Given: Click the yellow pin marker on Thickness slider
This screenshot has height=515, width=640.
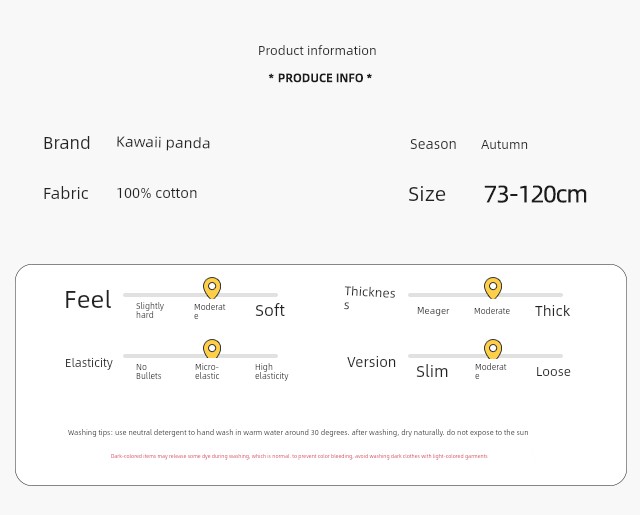Looking at the screenshot, I should coord(493,288).
